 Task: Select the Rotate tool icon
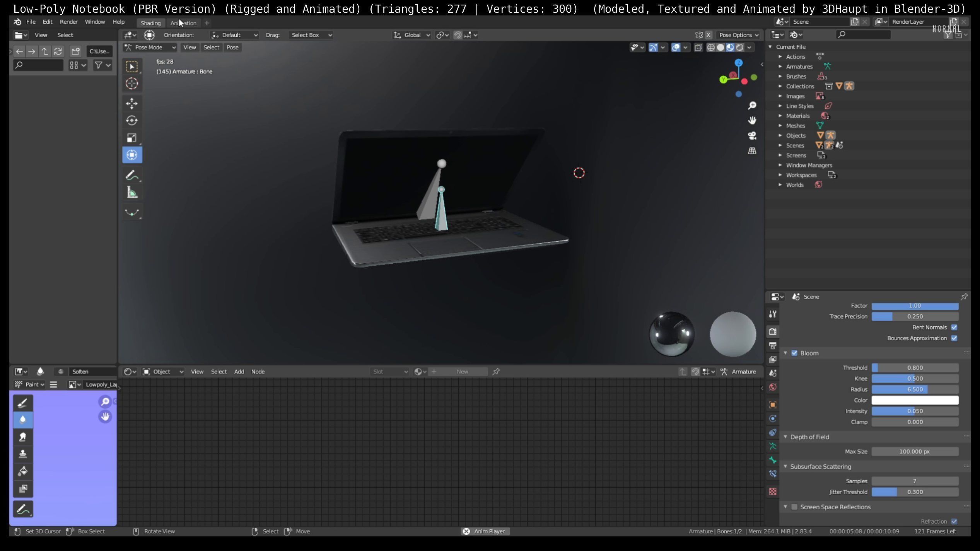point(132,121)
